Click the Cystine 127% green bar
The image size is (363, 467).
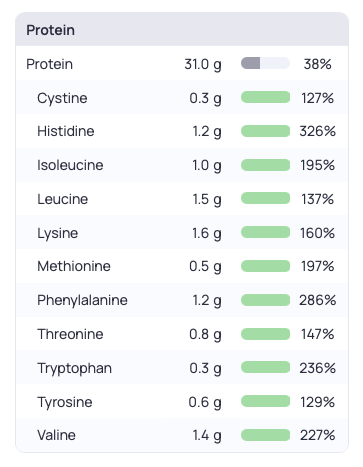click(x=265, y=97)
